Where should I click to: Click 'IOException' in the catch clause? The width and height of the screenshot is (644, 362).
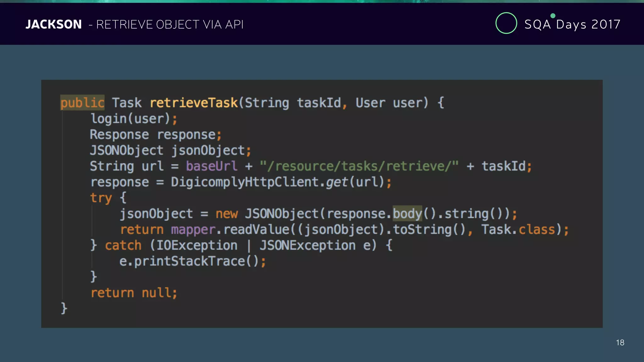coord(197,245)
